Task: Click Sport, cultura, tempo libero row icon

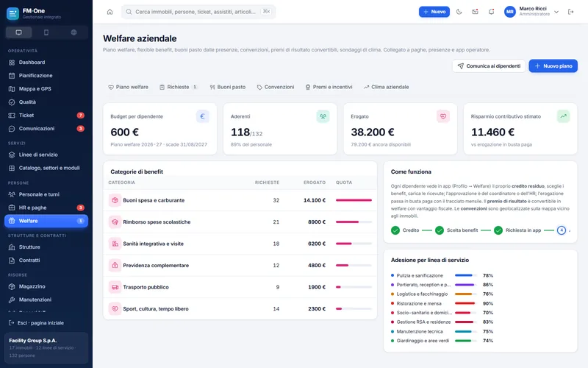Action: 115,308
